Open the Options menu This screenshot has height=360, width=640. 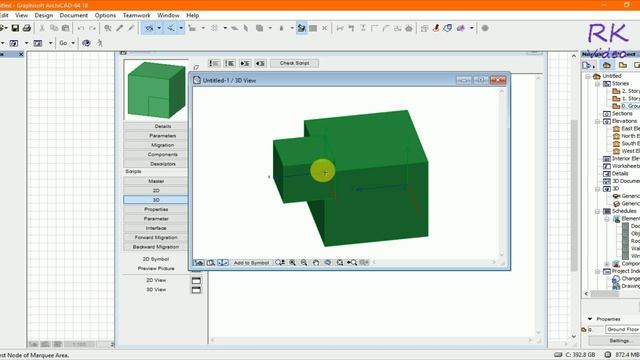tap(105, 15)
